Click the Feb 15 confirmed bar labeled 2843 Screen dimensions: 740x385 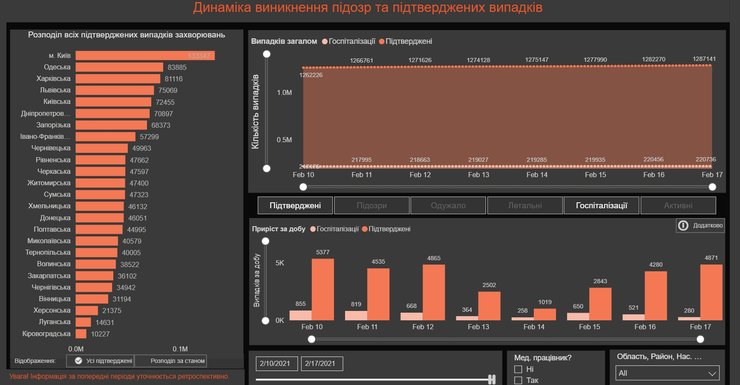600,304
